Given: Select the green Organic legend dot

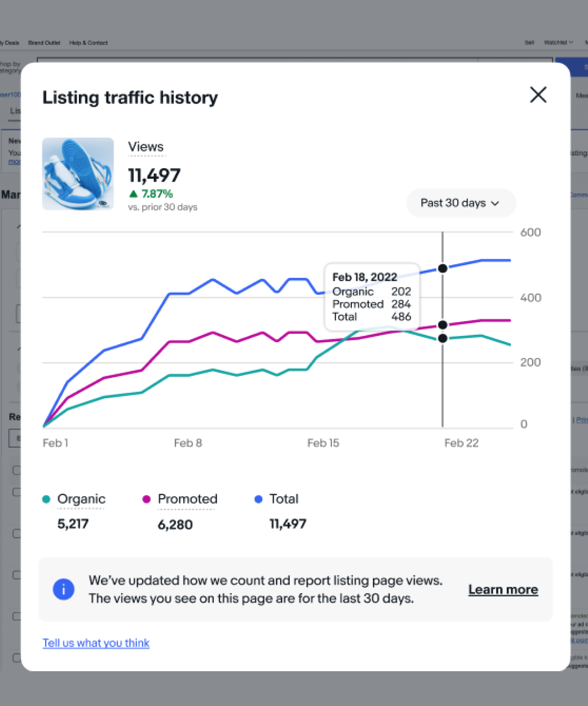Looking at the screenshot, I should tap(47, 499).
